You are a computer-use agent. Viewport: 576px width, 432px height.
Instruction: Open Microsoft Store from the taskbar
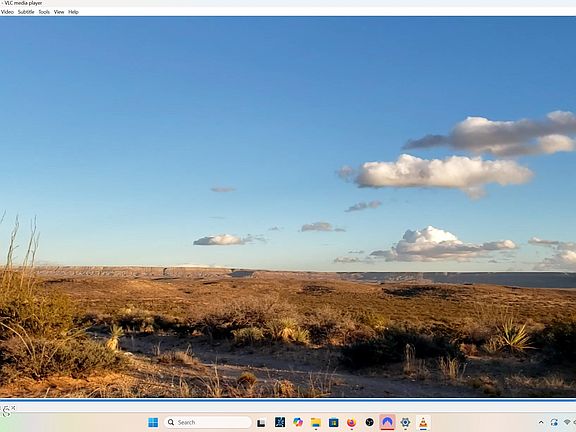click(334, 423)
